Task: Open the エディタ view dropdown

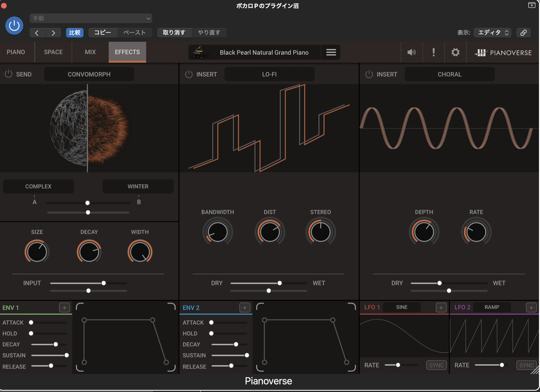Action: [492, 33]
